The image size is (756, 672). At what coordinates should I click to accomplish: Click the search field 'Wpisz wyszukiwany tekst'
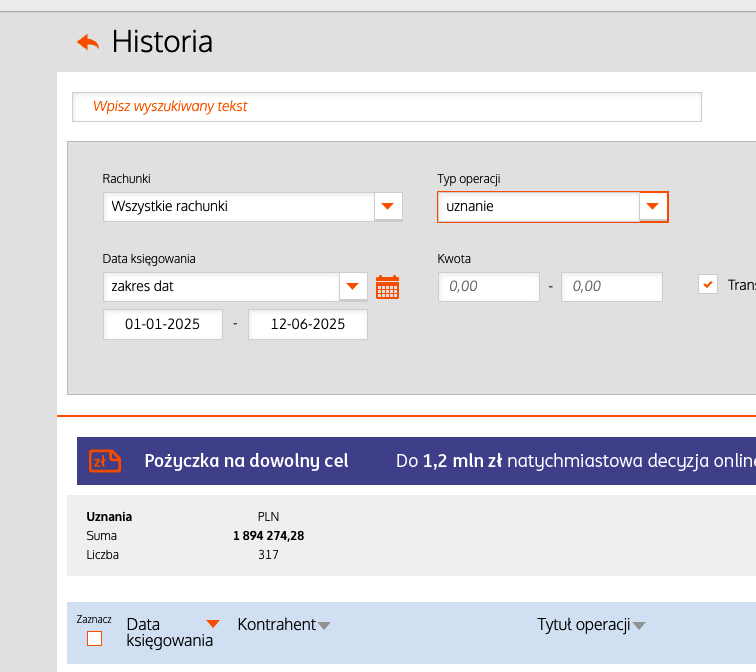(387, 107)
